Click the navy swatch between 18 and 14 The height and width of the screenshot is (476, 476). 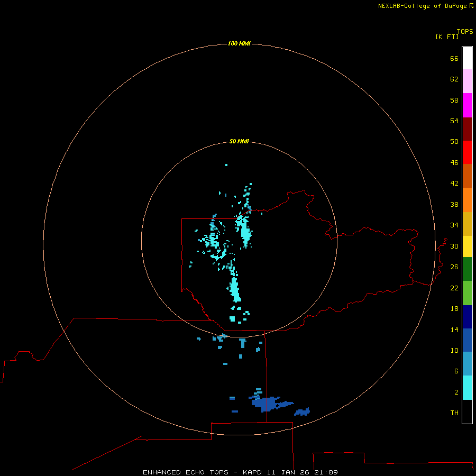point(467,317)
